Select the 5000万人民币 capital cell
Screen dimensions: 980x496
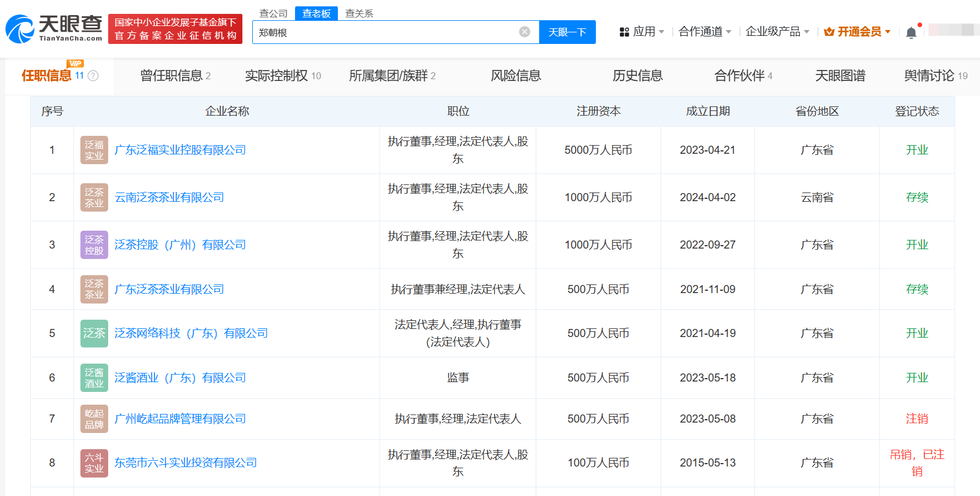[598, 150]
